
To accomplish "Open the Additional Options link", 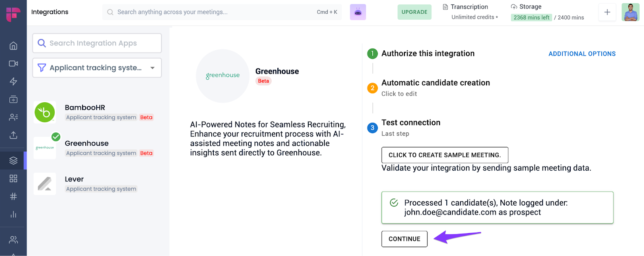I will coord(582,54).
